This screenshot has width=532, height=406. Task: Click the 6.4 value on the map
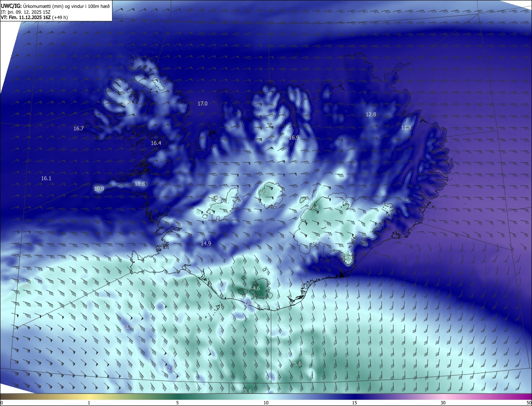pos(314,207)
